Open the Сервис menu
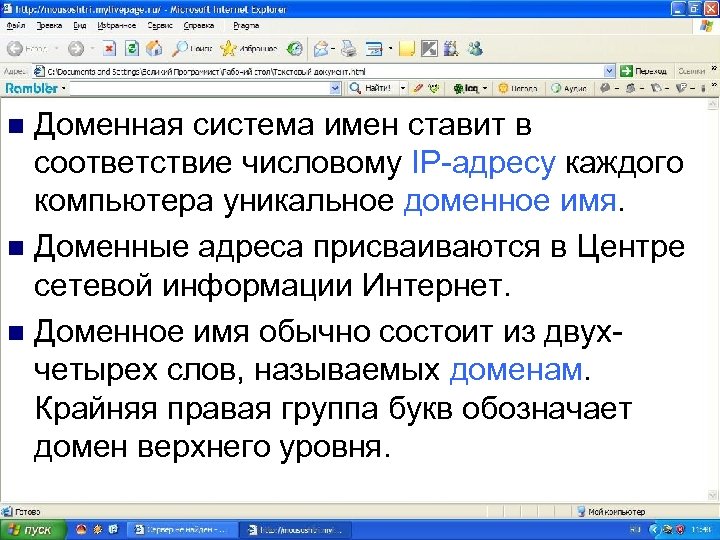Screen dimensions: 720x540 (x=160, y=26)
